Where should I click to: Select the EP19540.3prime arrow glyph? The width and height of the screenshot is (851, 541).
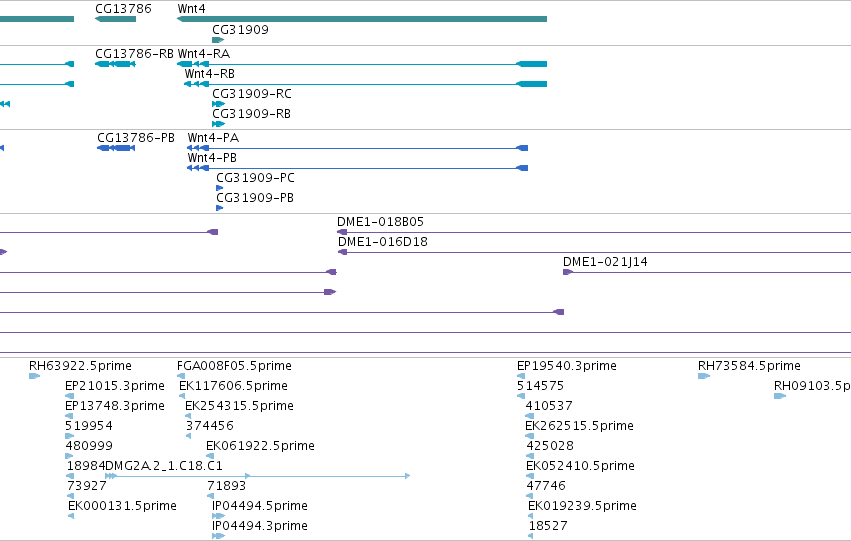click(521, 375)
